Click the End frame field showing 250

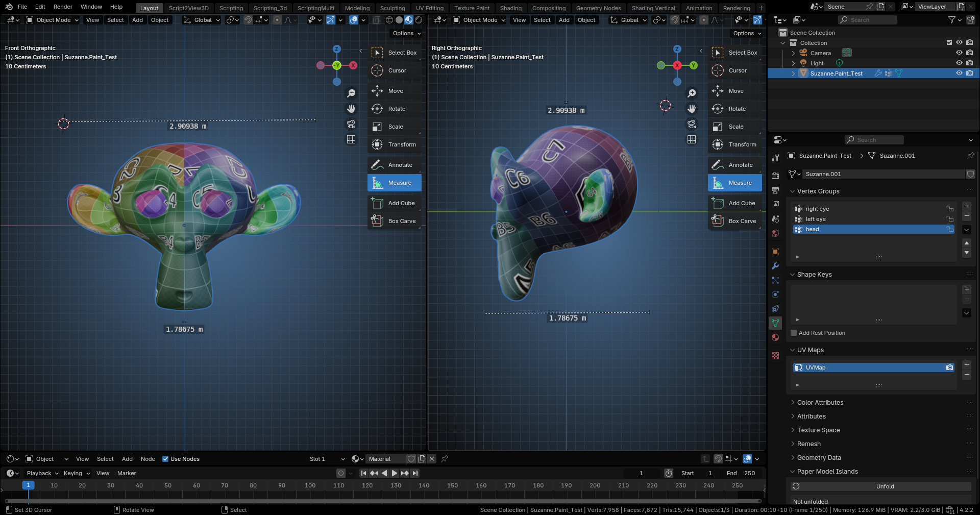pos(741,473)
